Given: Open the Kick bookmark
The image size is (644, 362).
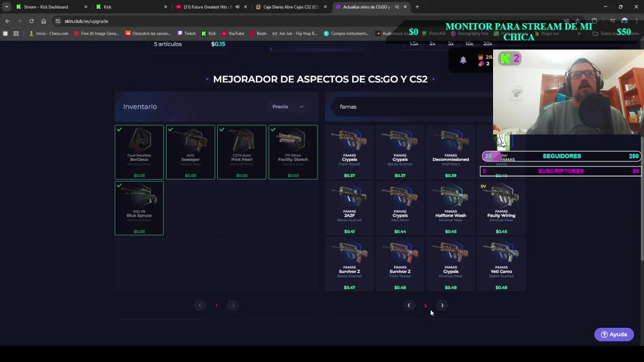Looking at the screenshot, I should coord(208,34).
